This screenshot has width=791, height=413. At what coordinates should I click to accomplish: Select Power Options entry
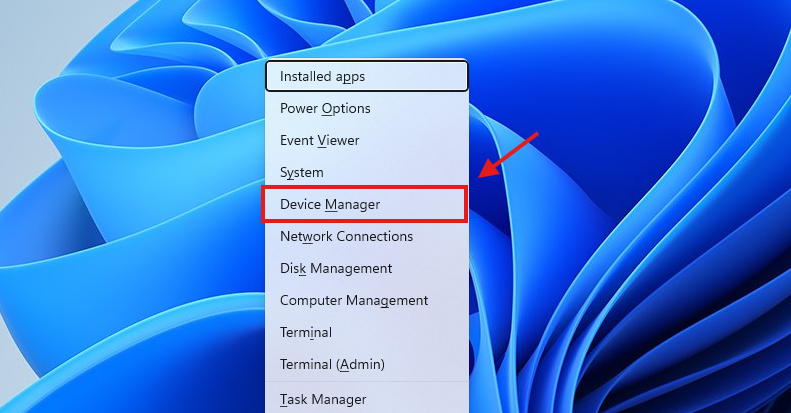coord(367,108)
